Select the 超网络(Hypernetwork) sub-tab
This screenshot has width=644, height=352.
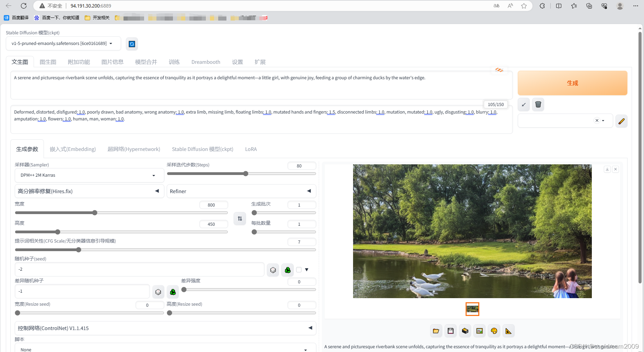(134, 149)
